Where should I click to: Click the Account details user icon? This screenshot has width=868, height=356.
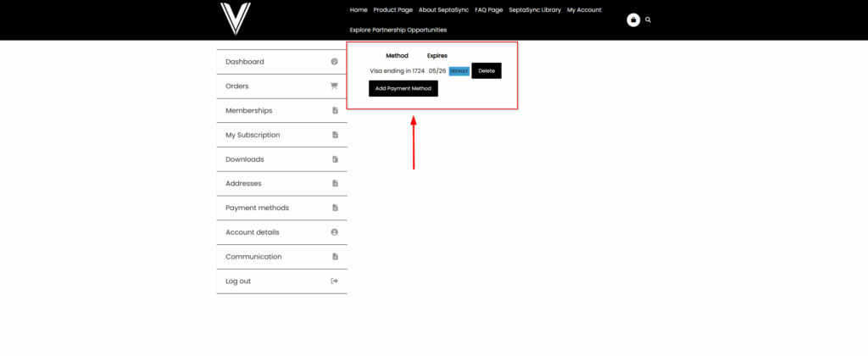click(334, 232)
